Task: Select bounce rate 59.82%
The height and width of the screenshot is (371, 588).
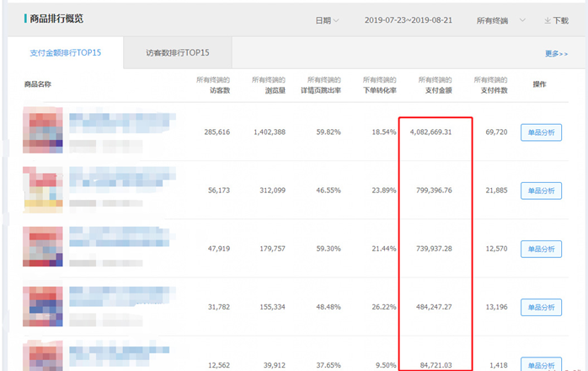Action: pyautogui.click(x=329, y=132)
